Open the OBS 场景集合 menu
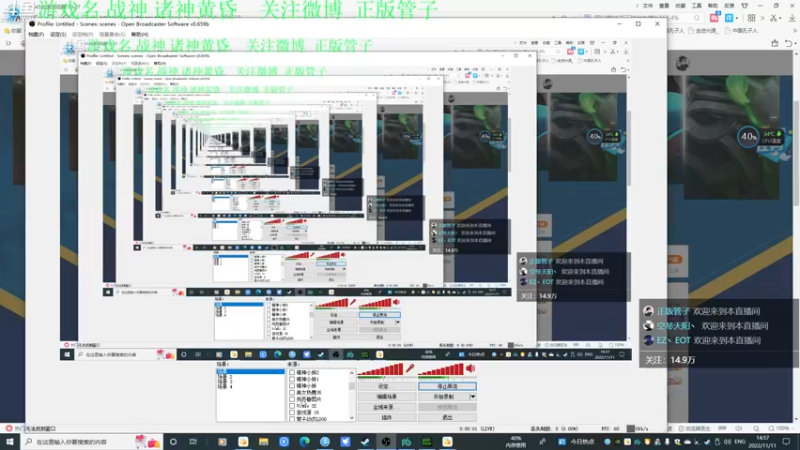The width and height of the screenshot is (800, 450). (x=112, y=34)
